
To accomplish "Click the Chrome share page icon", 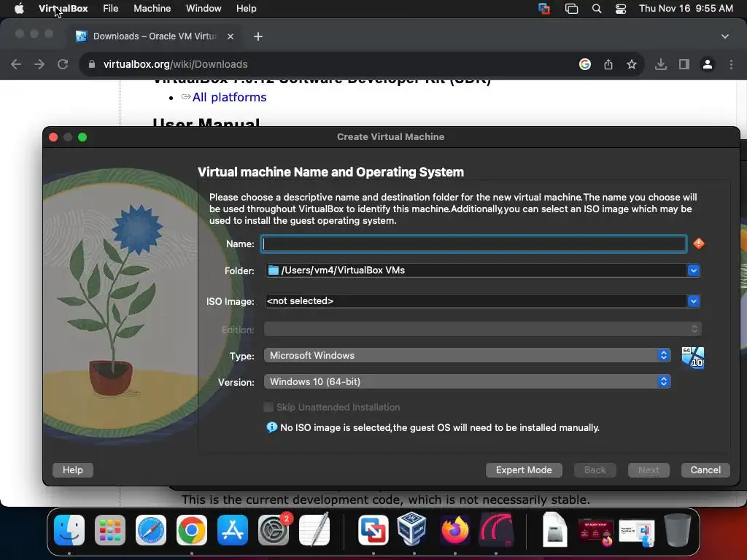I will pyautogui.click(x=608, y=64).
